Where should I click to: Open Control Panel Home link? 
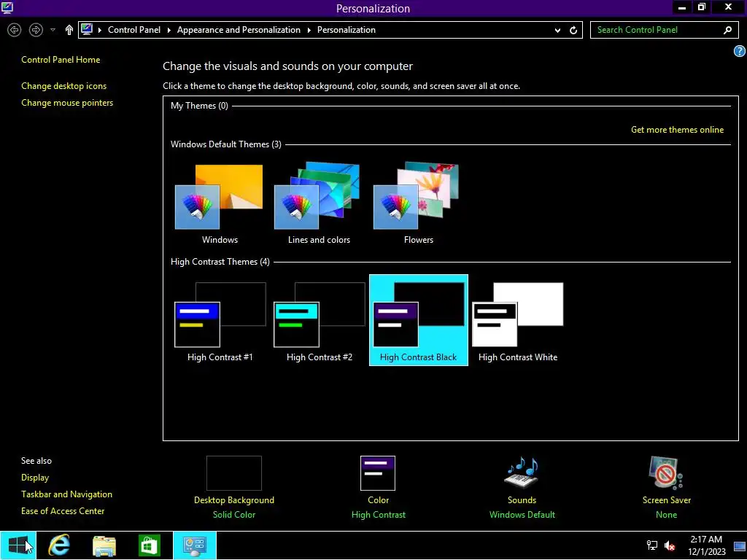tap(61, 60)
